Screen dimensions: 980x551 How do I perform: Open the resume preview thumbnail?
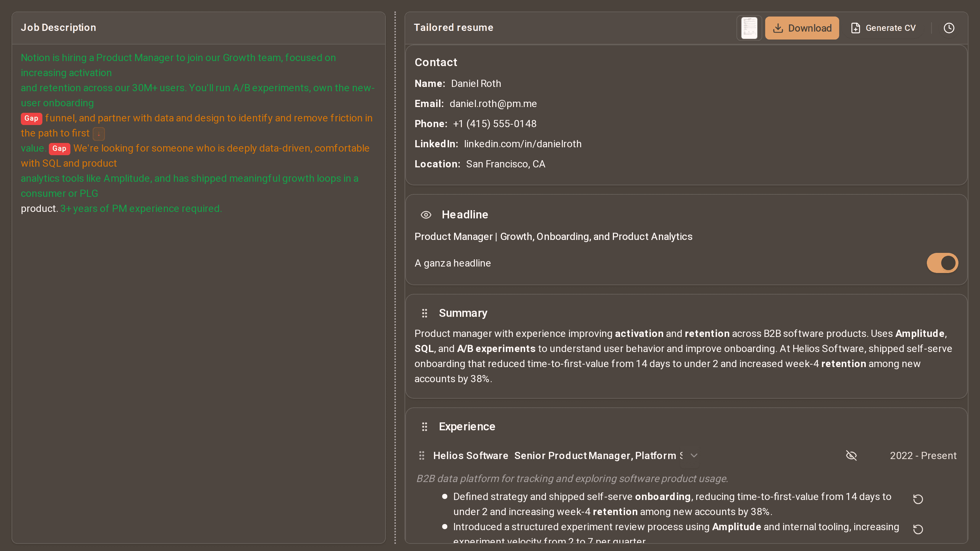tap(749, 28)
